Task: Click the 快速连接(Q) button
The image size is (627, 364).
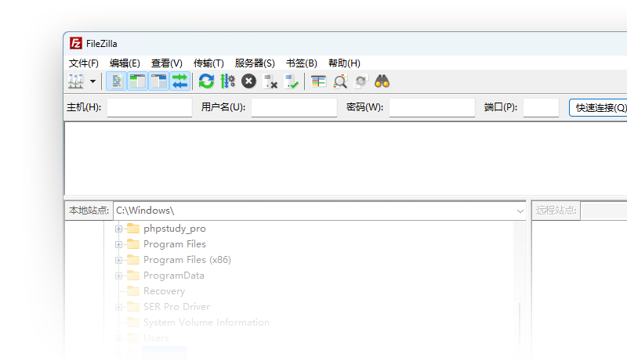Action: [600, 108]
